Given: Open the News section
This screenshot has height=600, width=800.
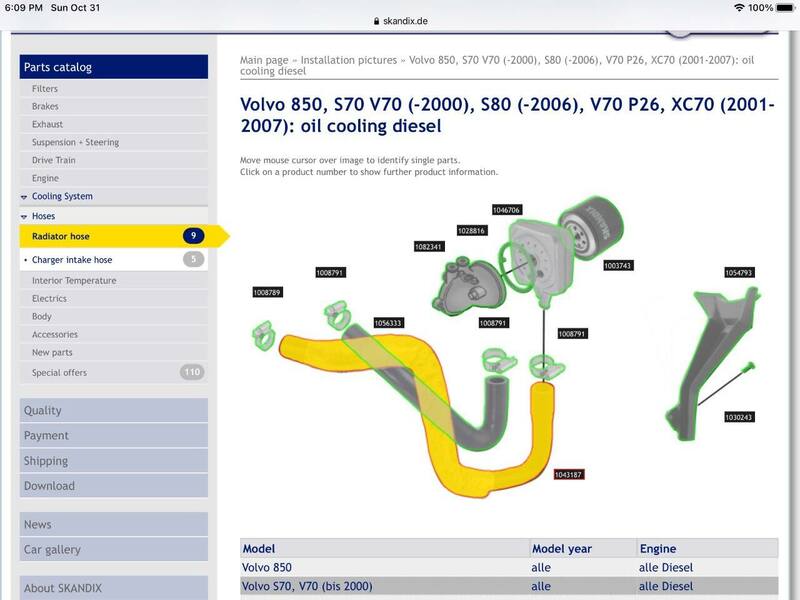Looking at the screenshot, I should (x=114, y=524).
